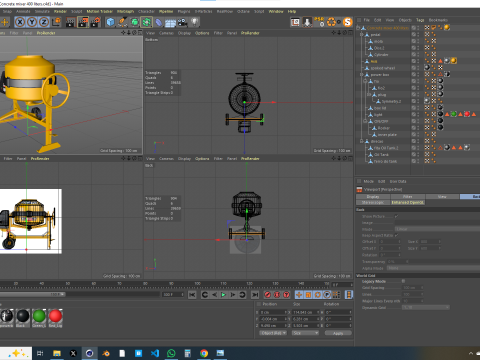Open ProRender menu of bottom view
This screenshot has width=480, height=360.
click(x=250, y=33)
